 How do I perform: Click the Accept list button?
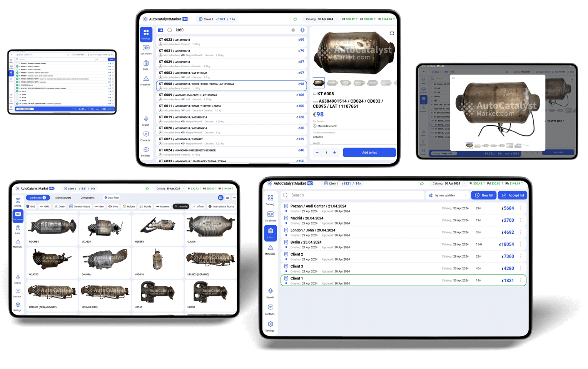click(x=513, y=195)
